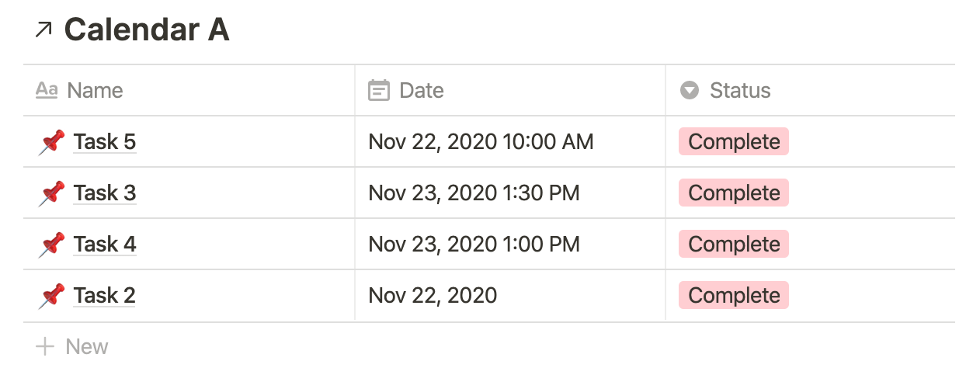Image resolution: width=980 pixels, height=368 pixels.
Task: Click the Aa text icon in Name header
Action: click(47, 91)
